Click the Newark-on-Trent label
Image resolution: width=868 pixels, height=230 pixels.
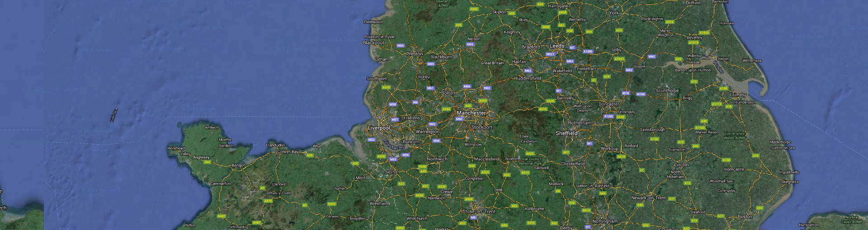[x=648, y=198]
